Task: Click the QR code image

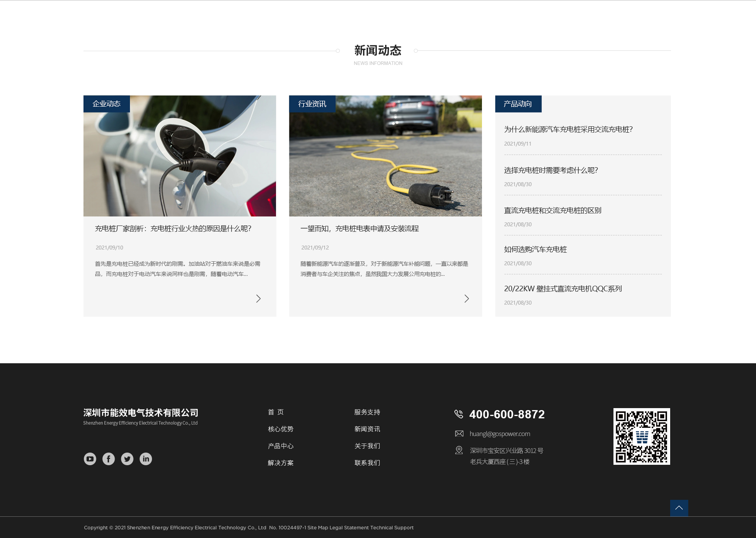Action: 641,436
